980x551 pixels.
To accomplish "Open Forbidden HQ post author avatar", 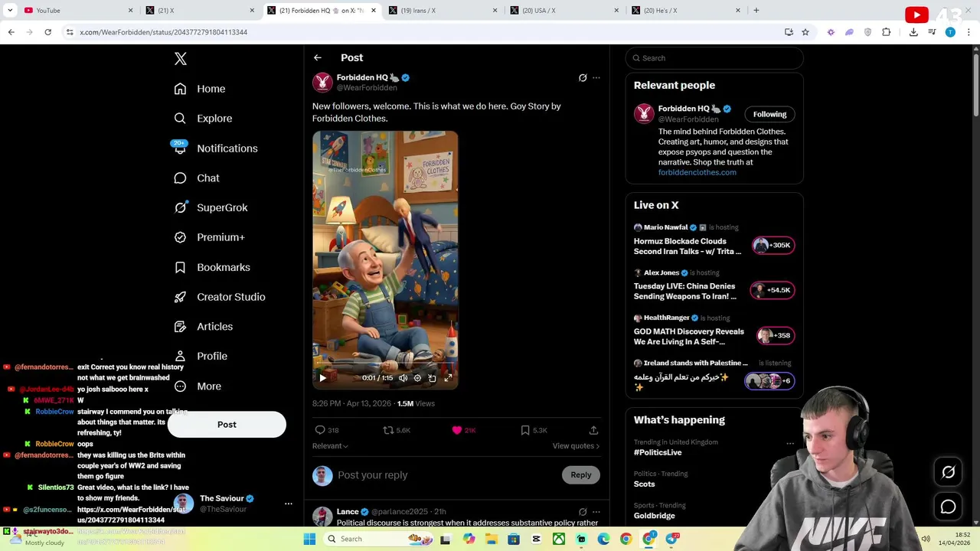I will coord(322,82).
